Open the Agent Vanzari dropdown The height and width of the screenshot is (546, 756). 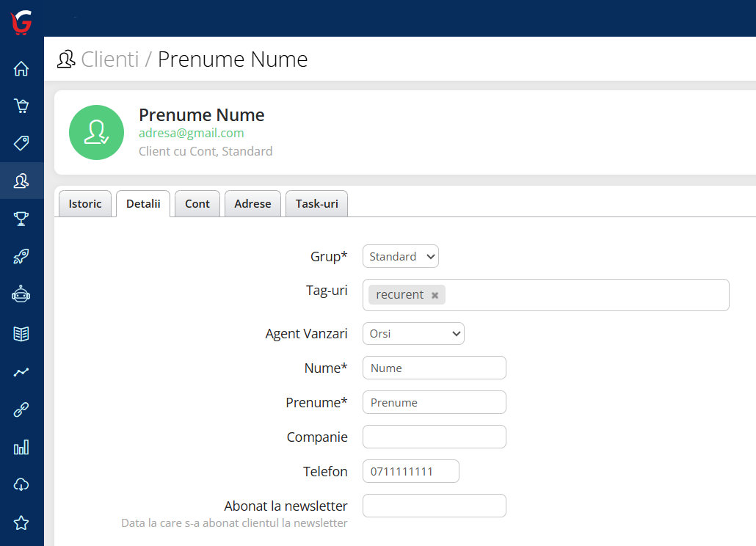(413, 334)
